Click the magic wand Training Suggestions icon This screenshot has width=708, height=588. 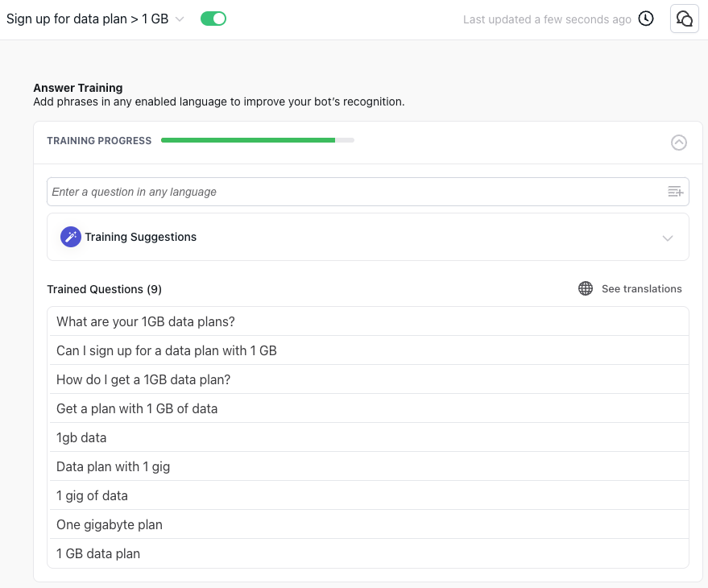71,237
